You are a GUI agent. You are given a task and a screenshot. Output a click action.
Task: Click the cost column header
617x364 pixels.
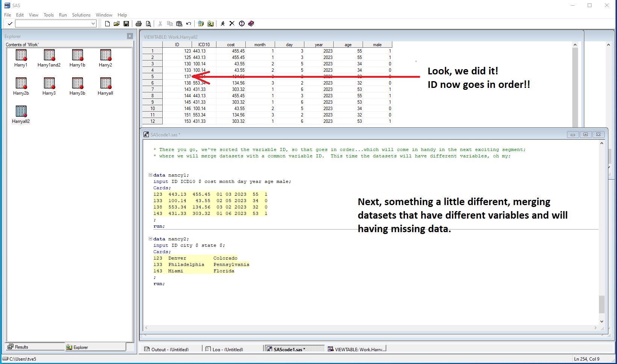231,45
